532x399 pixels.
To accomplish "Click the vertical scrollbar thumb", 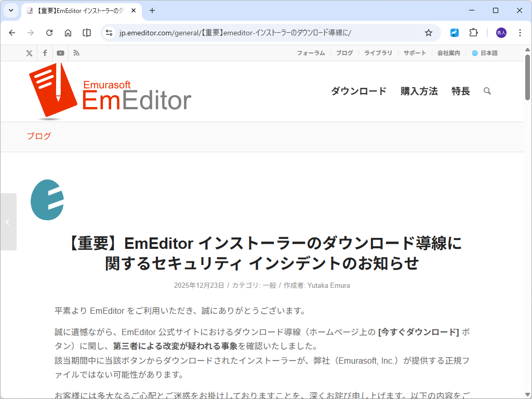I will point(528,77).
